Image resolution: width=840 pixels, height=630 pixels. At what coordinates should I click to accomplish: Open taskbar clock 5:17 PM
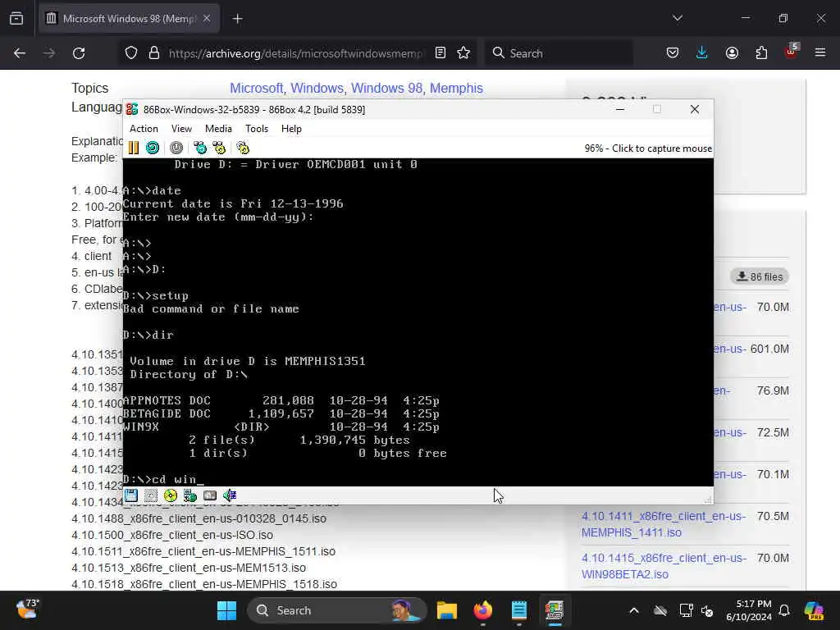(749, 610)
